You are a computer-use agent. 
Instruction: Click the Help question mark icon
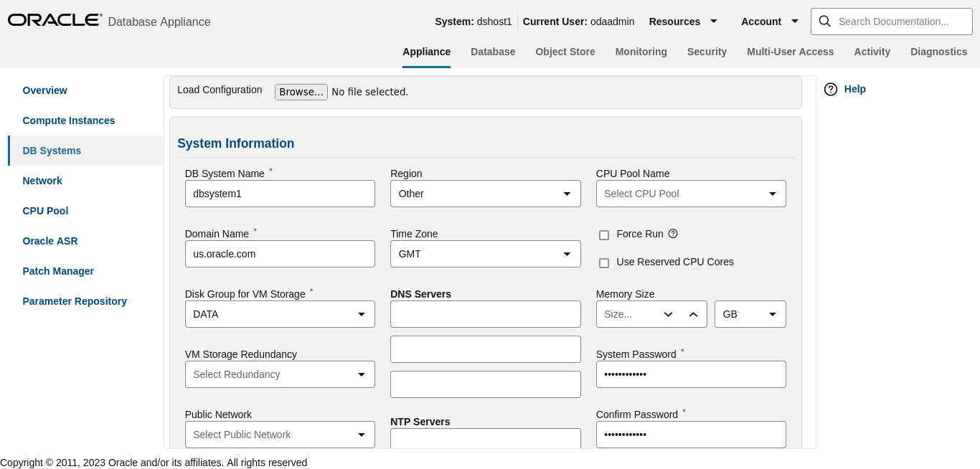click(831, 89)
